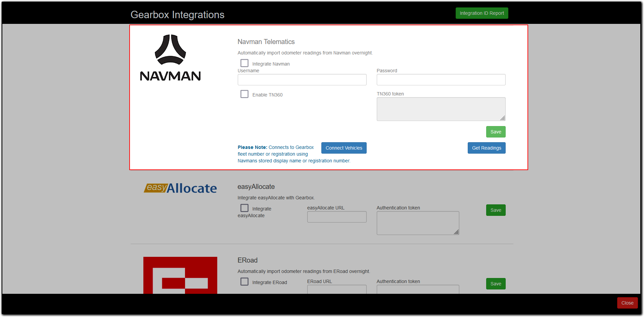
Task: Click Connect Vehicles button
Action: pyautogui.click(x=344, y=148)
